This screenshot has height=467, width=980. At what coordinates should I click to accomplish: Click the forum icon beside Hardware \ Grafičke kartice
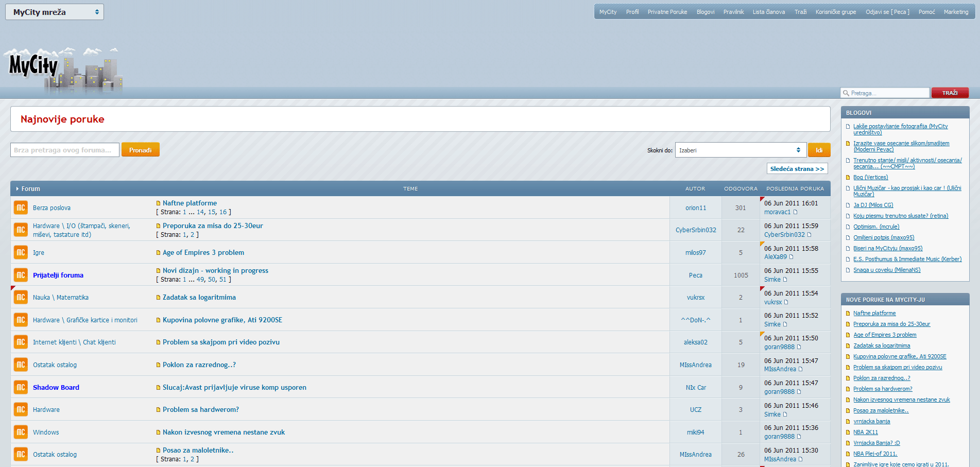(21, 320)
